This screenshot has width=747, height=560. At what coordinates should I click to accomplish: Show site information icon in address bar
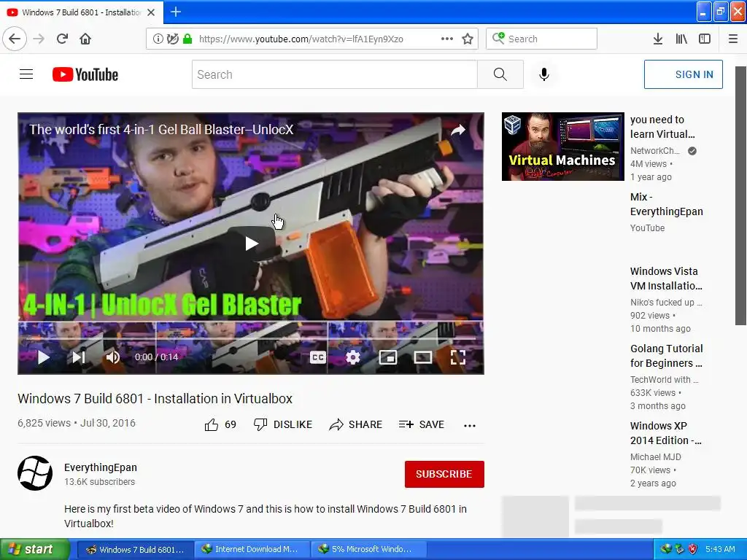(158, 39)
